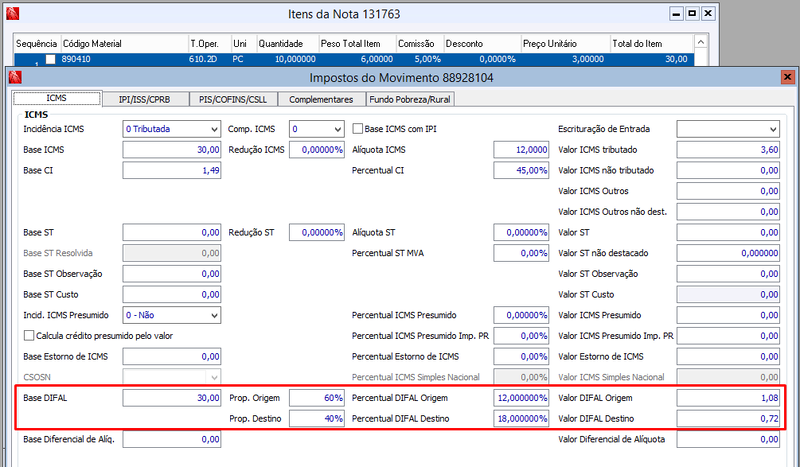Enable the Base ICMS com IPI checkbox
The image size is (800, 467).
coord(358,129)
